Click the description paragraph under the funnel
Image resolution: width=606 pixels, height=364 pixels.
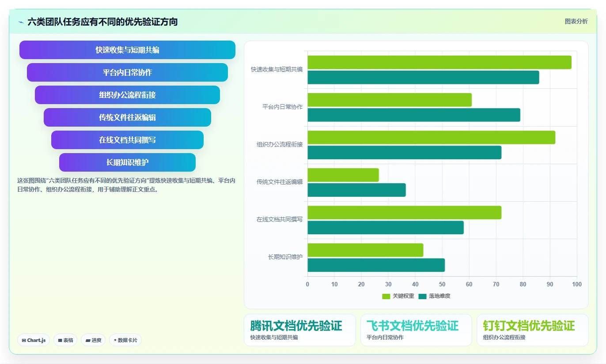126,185
